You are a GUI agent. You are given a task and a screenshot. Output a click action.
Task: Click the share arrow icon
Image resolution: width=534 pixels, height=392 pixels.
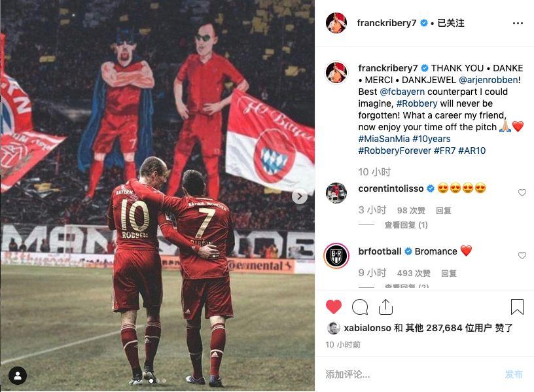[x=385, y=307]
